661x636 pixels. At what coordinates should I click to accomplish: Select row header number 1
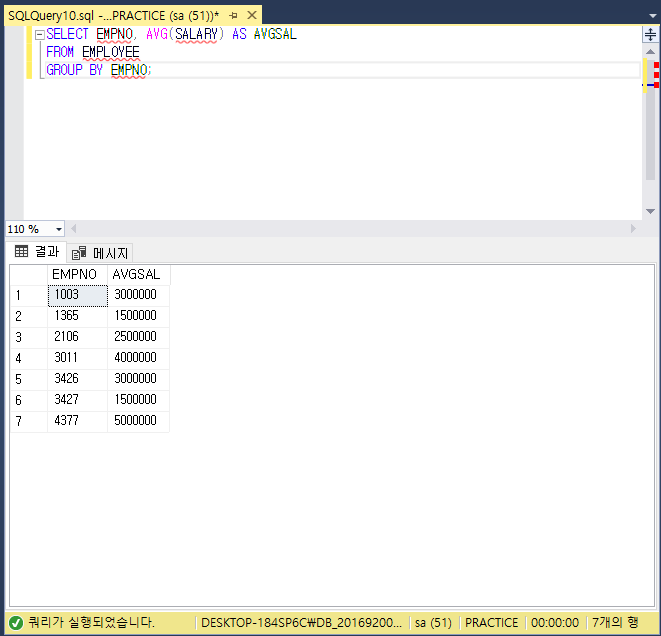click(29, 295)
